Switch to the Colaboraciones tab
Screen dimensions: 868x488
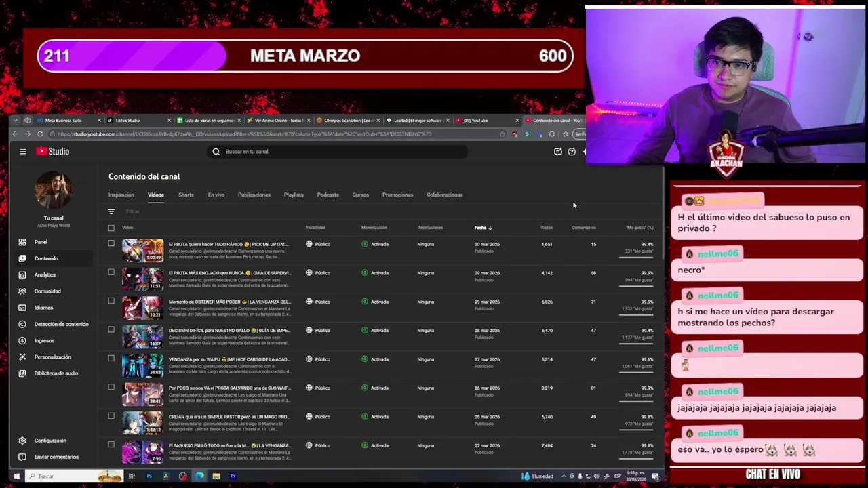click(444, 195)
